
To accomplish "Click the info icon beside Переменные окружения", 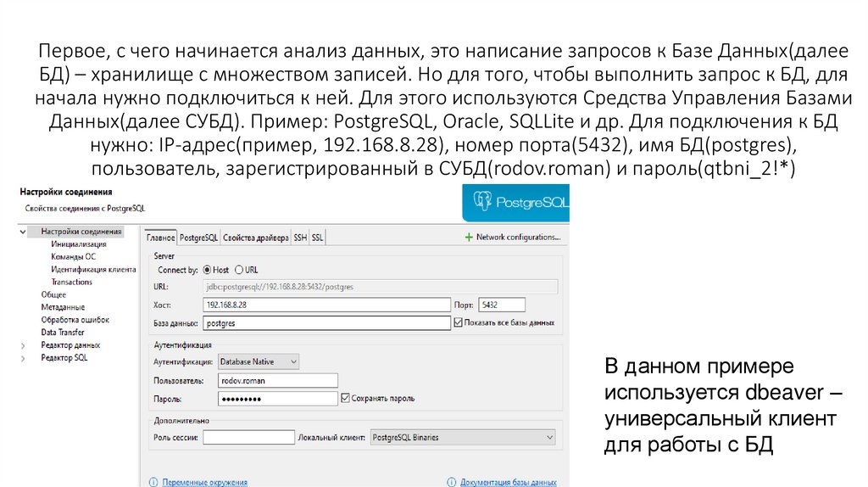I will tap(153, 482).
